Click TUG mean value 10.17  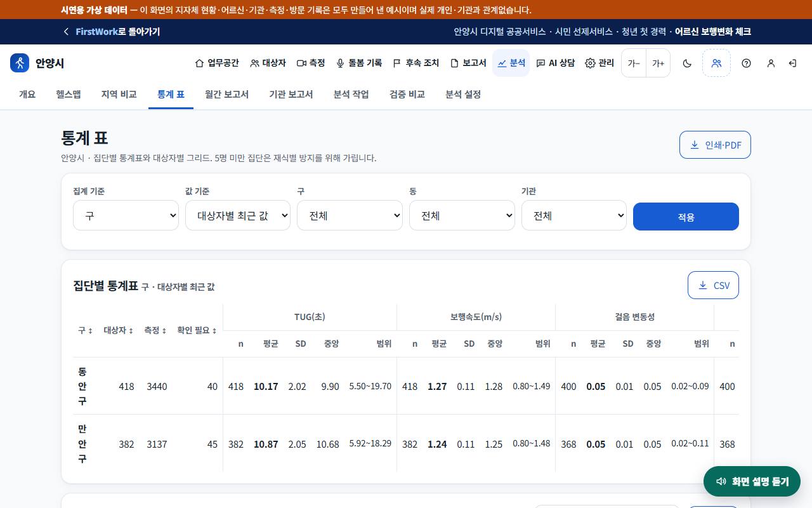pos(266,386)
